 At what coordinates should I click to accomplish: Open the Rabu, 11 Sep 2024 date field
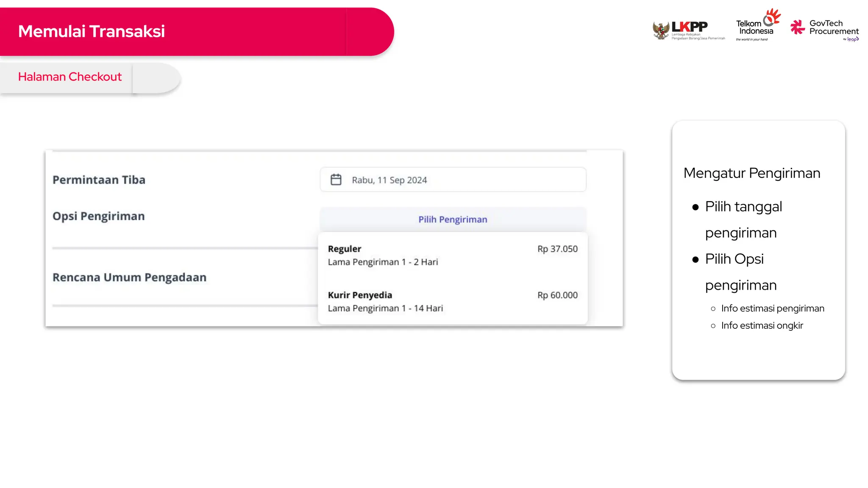pyautogui.click(x=453, y=180)
